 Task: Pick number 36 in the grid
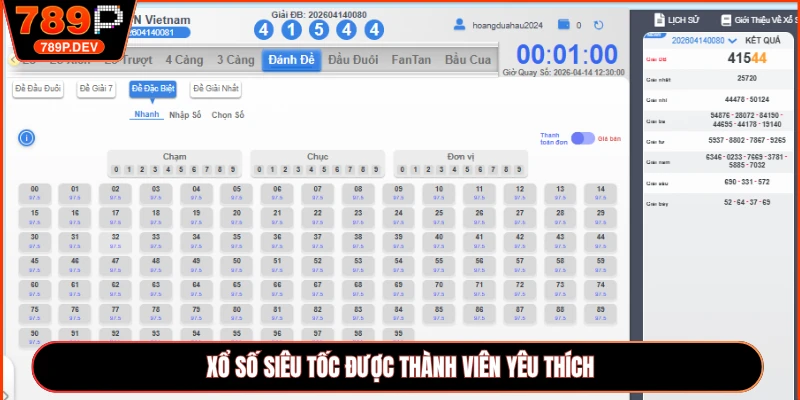click(x=277, y=241)
